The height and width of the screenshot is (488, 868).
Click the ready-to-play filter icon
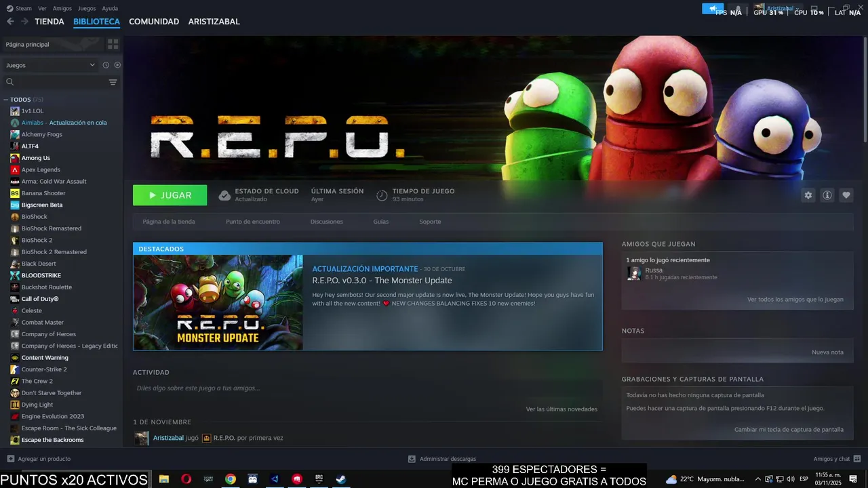(117, 65)
